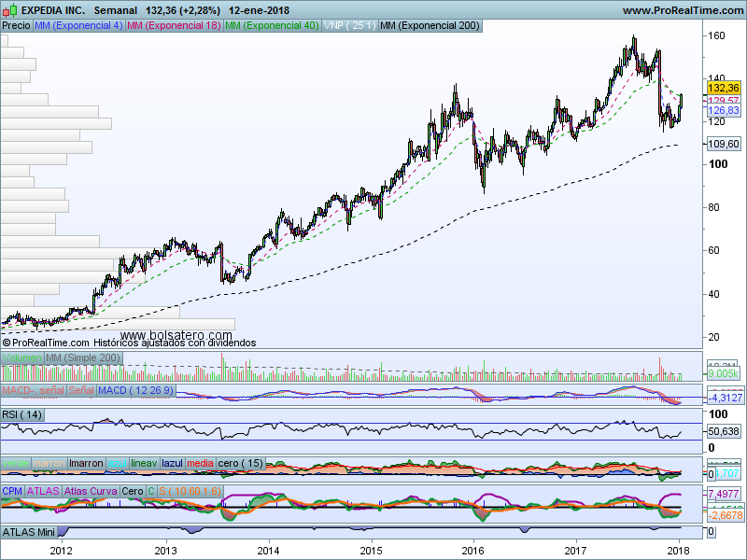This screenshot has height=560, width=747.
Task: Click the -4,3127 MACD value tag
Action: pos(726,398)
